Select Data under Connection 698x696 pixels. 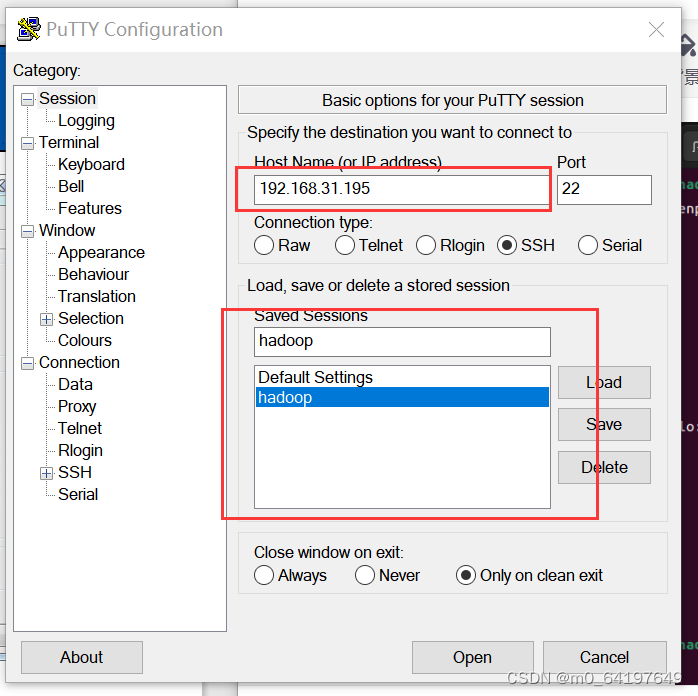75,384
